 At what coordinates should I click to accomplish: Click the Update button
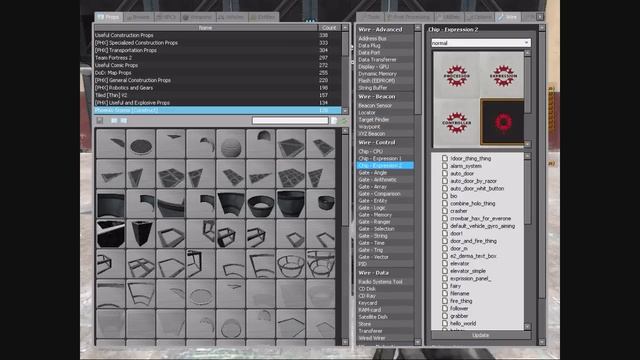[481, 335]
